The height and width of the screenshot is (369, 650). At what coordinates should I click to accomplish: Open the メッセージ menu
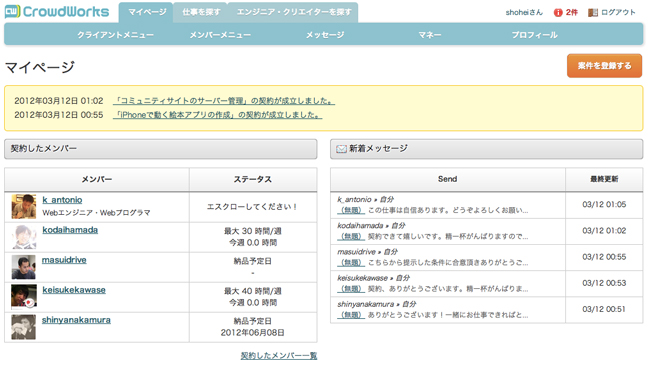pos(325,35)
